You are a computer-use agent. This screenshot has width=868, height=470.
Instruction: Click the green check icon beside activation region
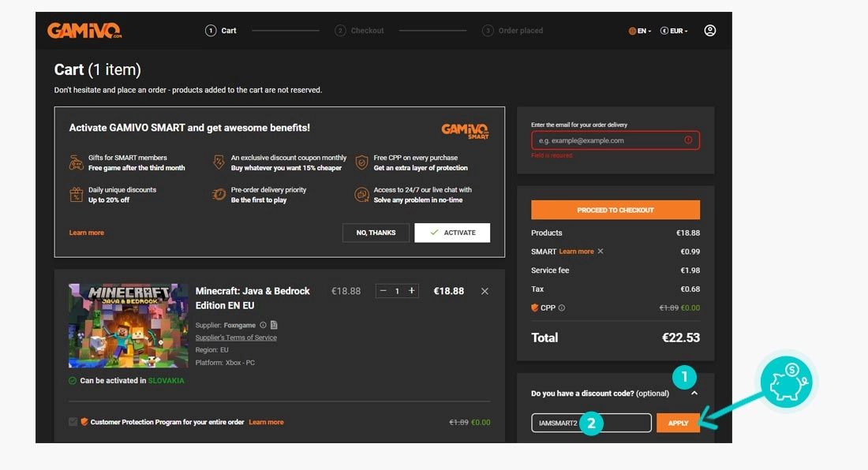73,380
